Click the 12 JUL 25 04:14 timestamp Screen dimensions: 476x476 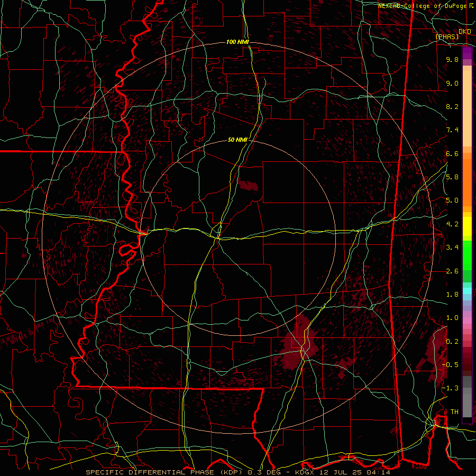[x=354, y=472]
